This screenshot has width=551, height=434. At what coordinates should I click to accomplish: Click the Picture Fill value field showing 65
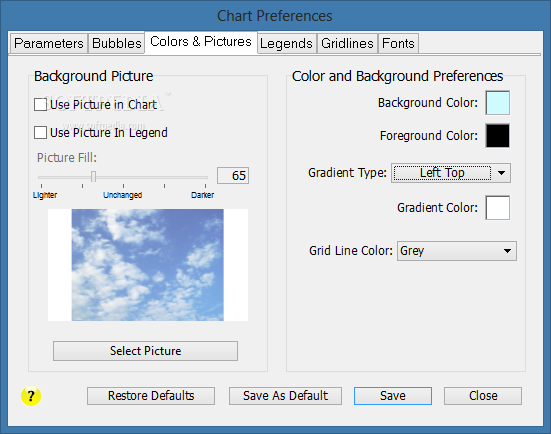pos(233,175)
